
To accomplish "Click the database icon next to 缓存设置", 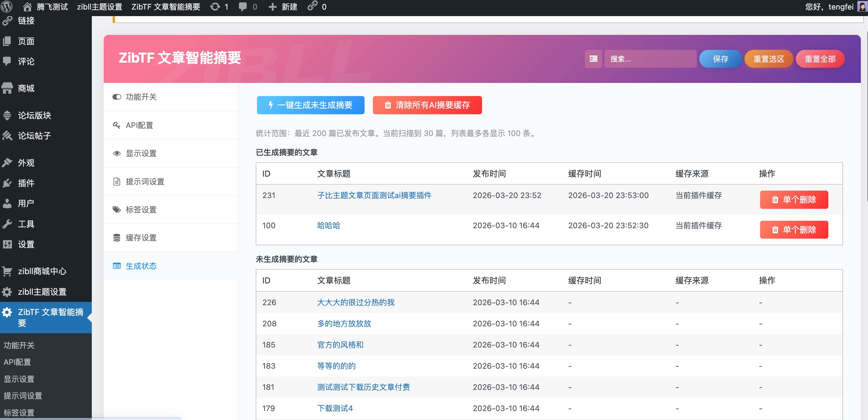I will click(x=117, y=238).
